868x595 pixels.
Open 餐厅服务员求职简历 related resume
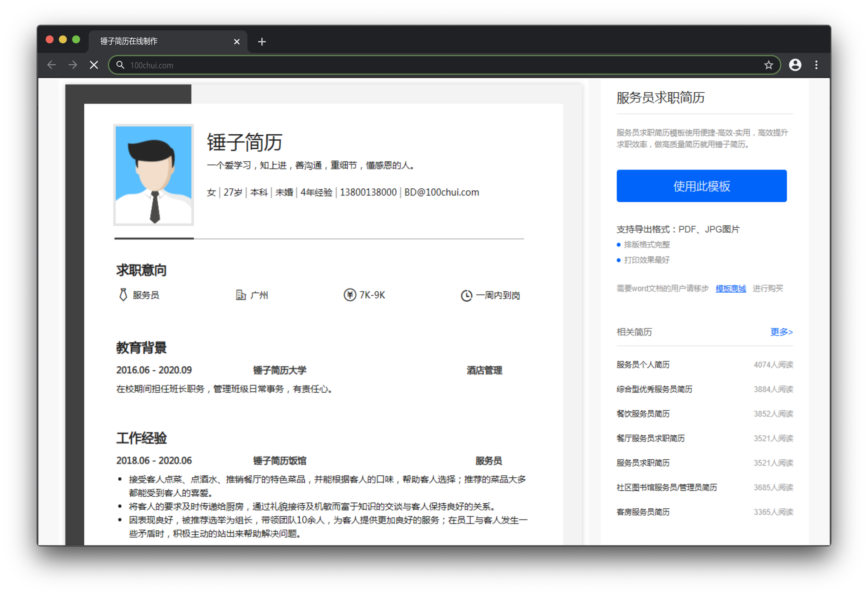650,438
